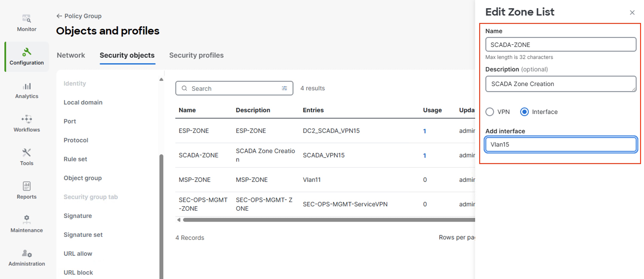644x279 pixels.
Task: Click the Description field in edit panel
Action: [x=560, y=84]
